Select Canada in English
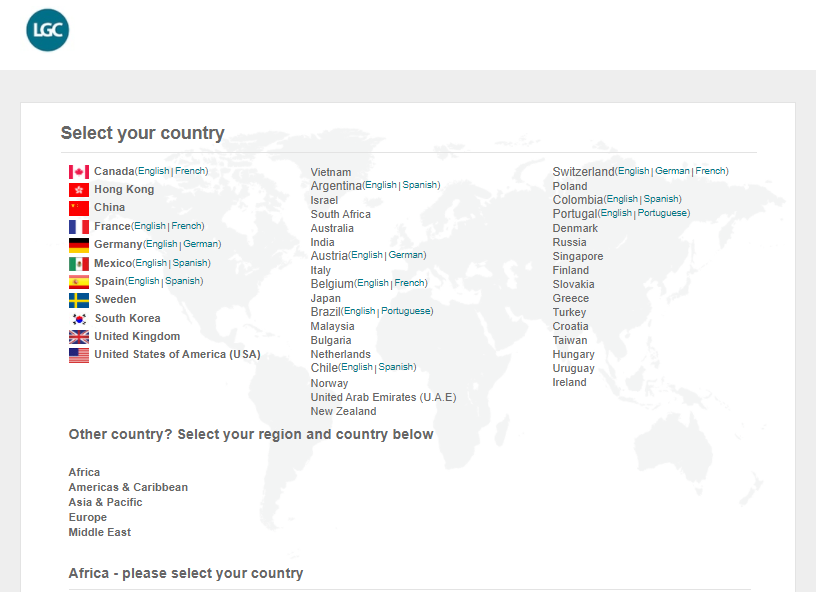Screen dimensions: 816x592 pos(154,171)
